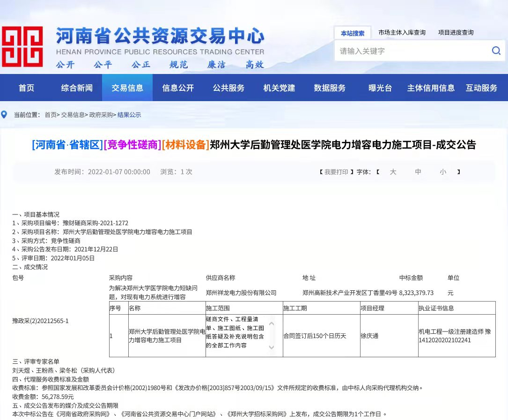
Task: Click 政府采购 breadcrumb link
Action: 101,115
